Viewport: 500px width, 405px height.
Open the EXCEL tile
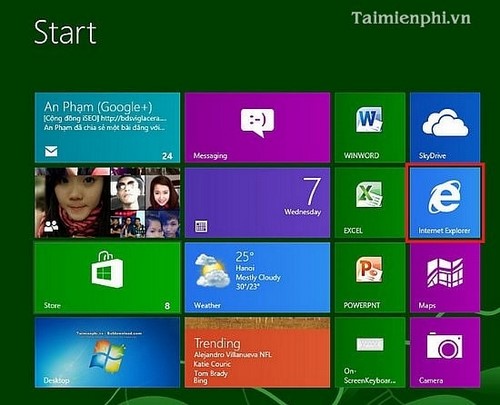370,203
